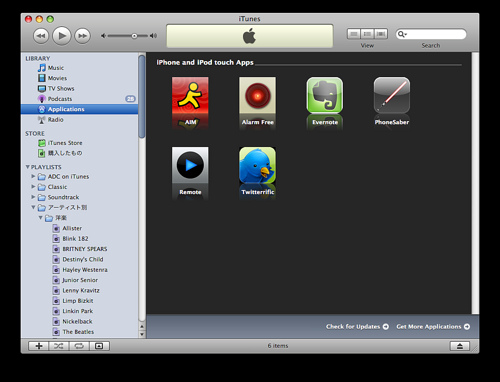500x382 pixels.
Task: Click the Classic folder icon
Action: coord(42,187)
